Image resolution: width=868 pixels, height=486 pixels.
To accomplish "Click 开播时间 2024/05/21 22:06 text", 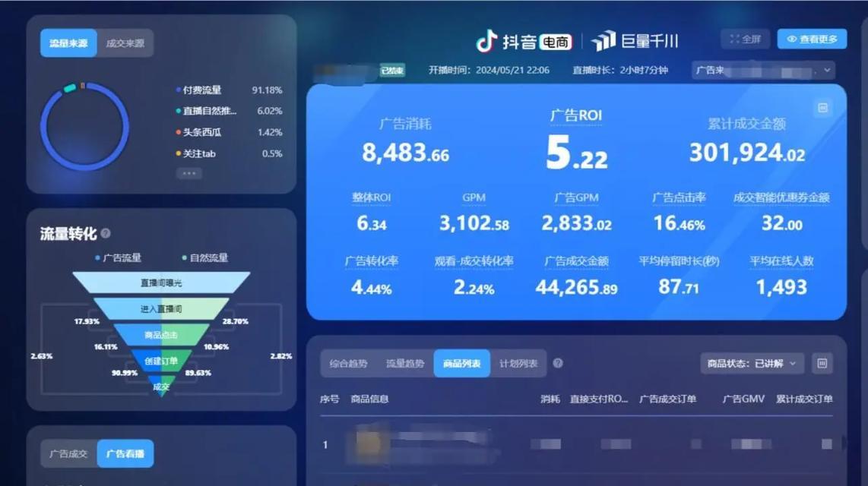I will click(489, 71).
